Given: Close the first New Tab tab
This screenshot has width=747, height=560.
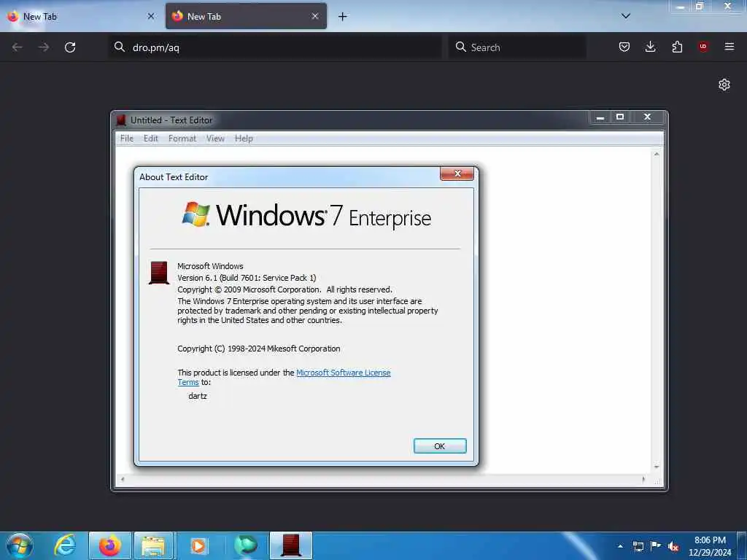Looking at the screenshot, I should (151, 16).
